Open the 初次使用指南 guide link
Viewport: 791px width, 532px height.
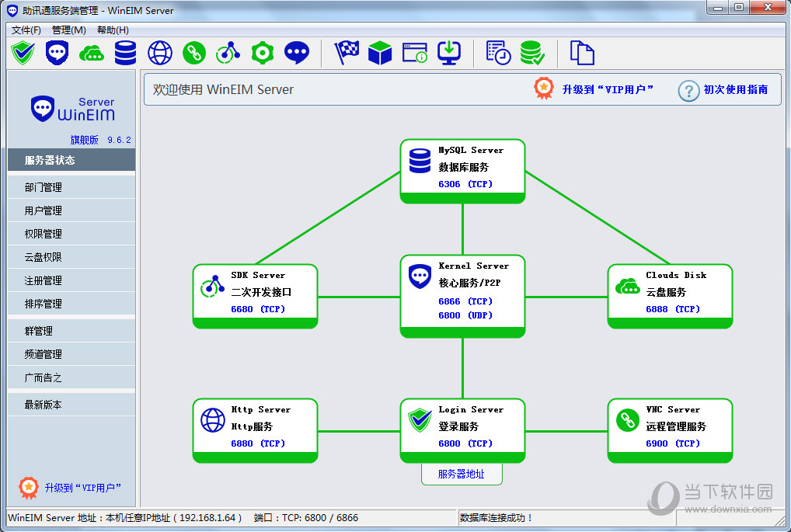736,90
